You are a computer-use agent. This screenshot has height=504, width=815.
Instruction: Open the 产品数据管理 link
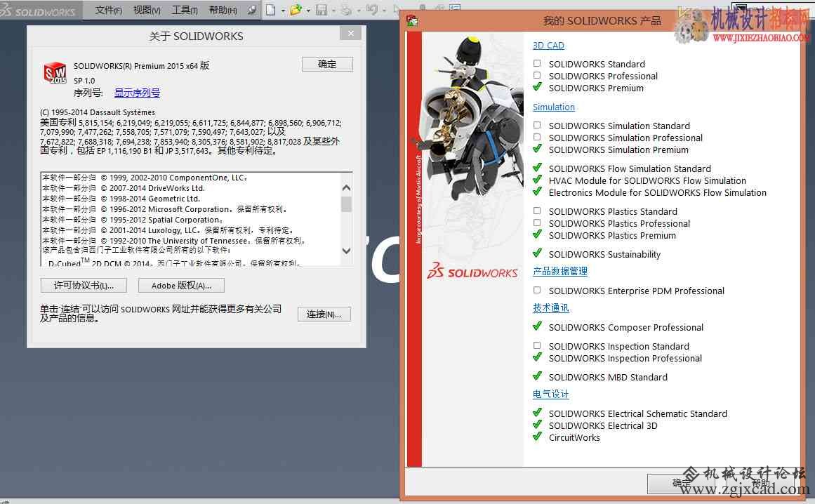(x=559, y=271)
